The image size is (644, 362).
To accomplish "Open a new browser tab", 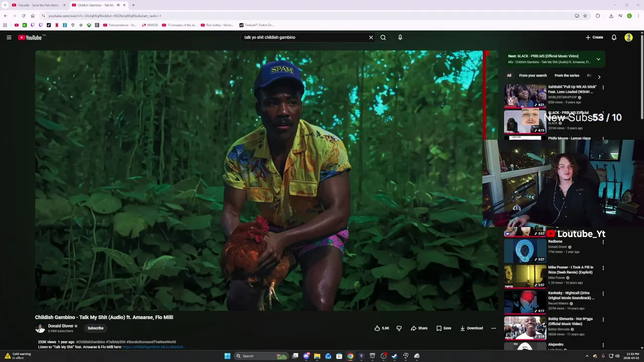I will click(x=133, y=5).
